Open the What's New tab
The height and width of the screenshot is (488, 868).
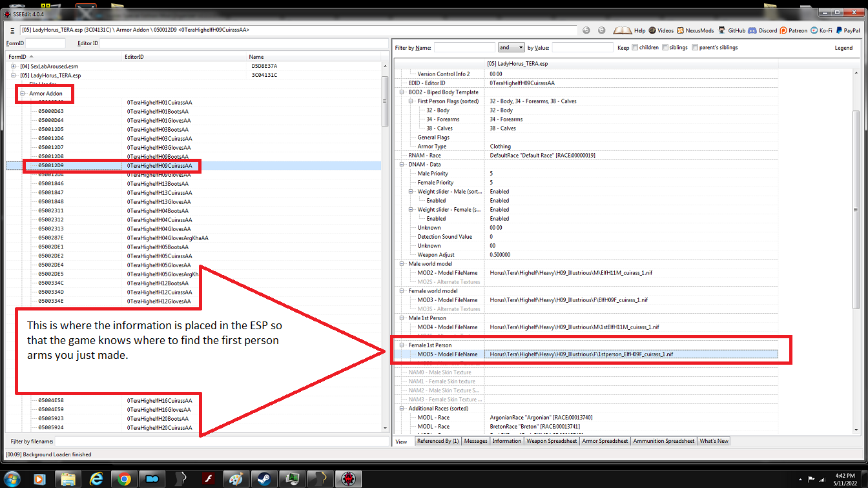(x=714, y=441)
